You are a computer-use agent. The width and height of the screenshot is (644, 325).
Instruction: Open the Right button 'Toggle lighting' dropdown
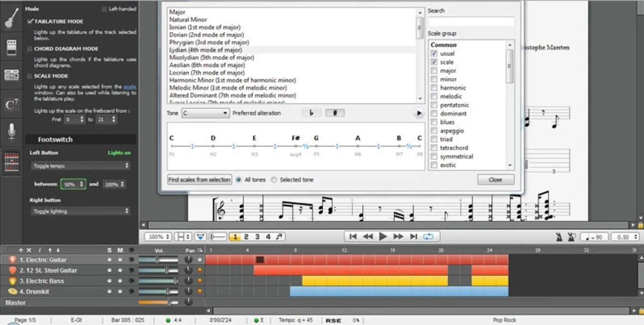pyautogui.click(x=80, y=211)
